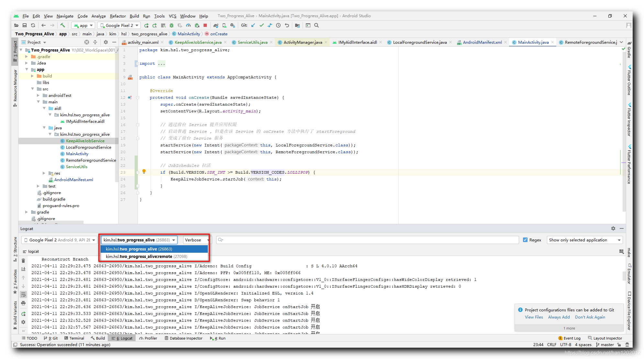Click the Save All disk icon
The image size is (644, 359).
click(x=25, y=25)
